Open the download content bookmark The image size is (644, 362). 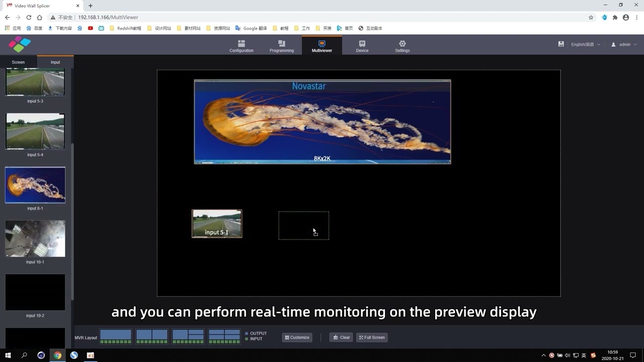60,28
